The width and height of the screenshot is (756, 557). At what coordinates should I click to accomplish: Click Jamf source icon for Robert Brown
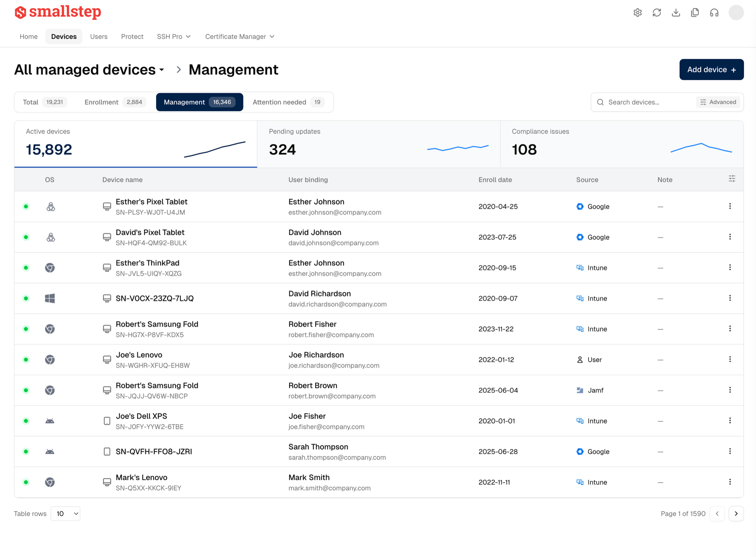pos(580,390)
